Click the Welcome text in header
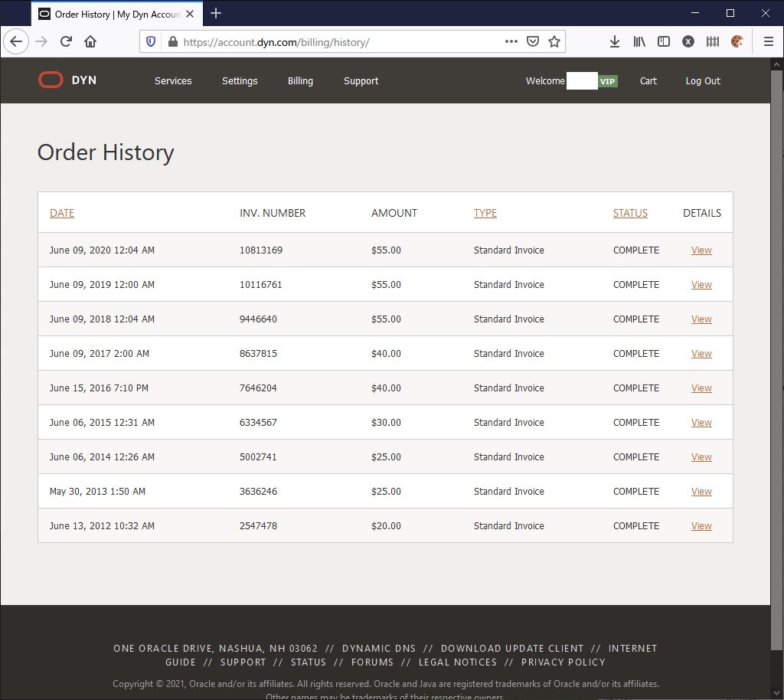Screen dimensions: 784x700 pyautogui.click(x=545, y=81)
